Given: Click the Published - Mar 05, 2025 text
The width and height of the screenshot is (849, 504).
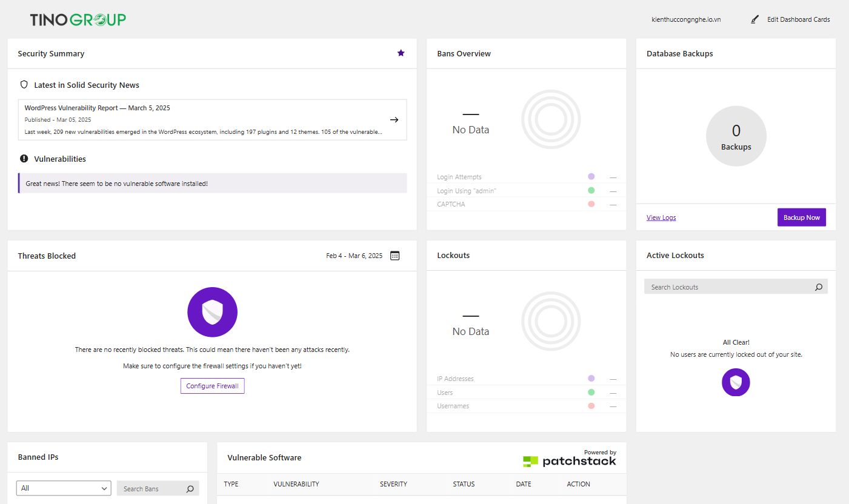Looking at the screenshot, I should click(x=58, y=120).
